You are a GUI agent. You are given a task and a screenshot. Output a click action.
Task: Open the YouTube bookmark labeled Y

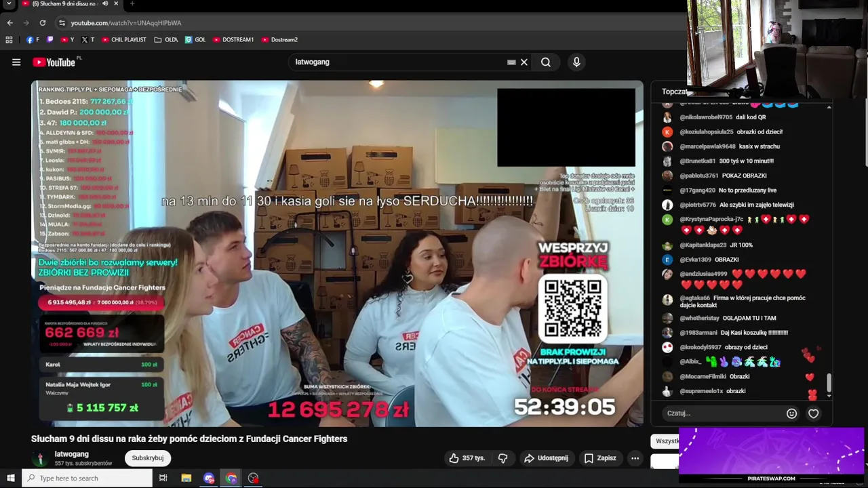[67, 40]
